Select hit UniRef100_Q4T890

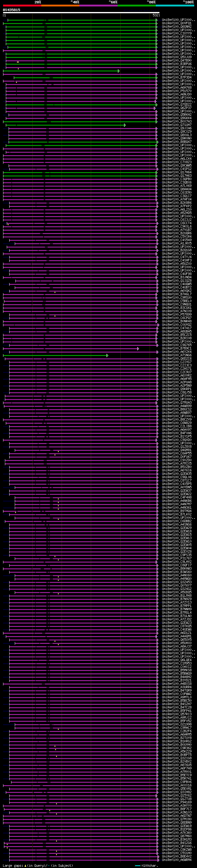tap(177, 61)
